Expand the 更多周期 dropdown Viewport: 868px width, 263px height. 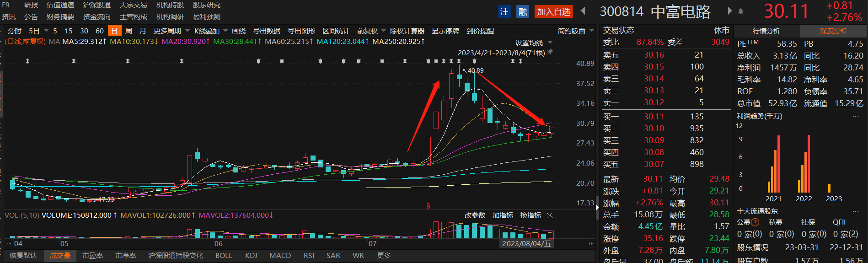(x=171, y=31)
